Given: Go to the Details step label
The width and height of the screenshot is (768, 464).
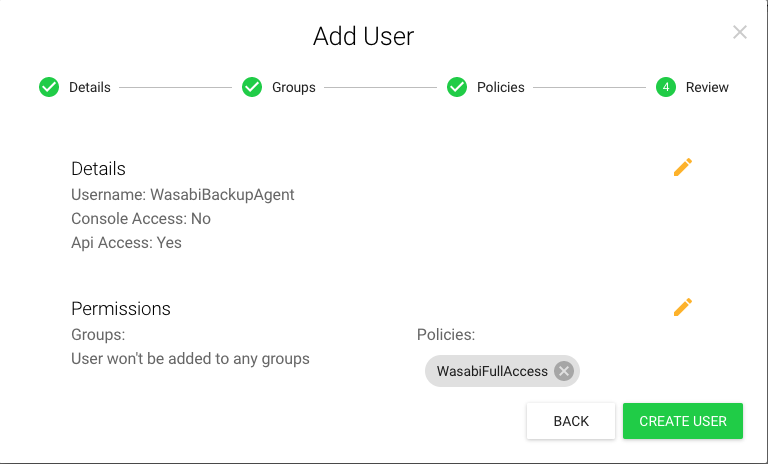Looking at the screenshot, I should [90, 87].
